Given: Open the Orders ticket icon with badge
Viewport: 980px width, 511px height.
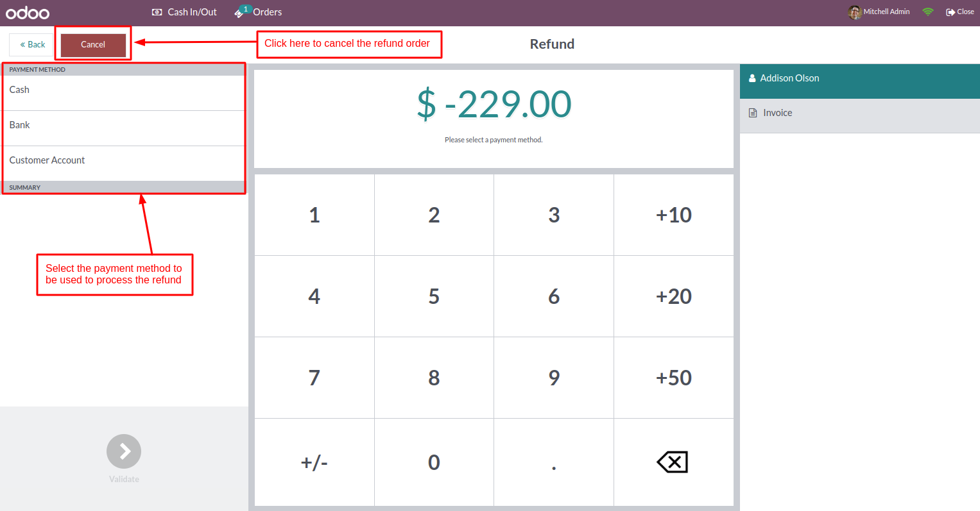Looking at the screenshot, I should click(242, 12).
